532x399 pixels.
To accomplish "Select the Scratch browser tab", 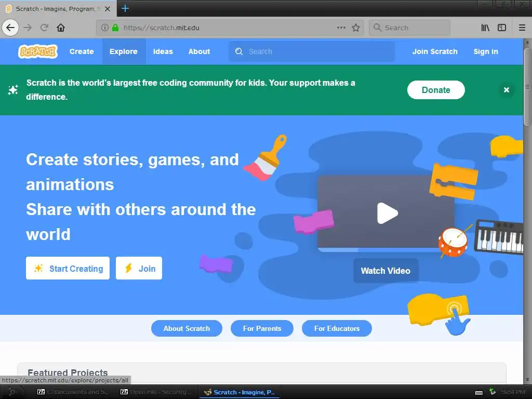I will [58, 8].
